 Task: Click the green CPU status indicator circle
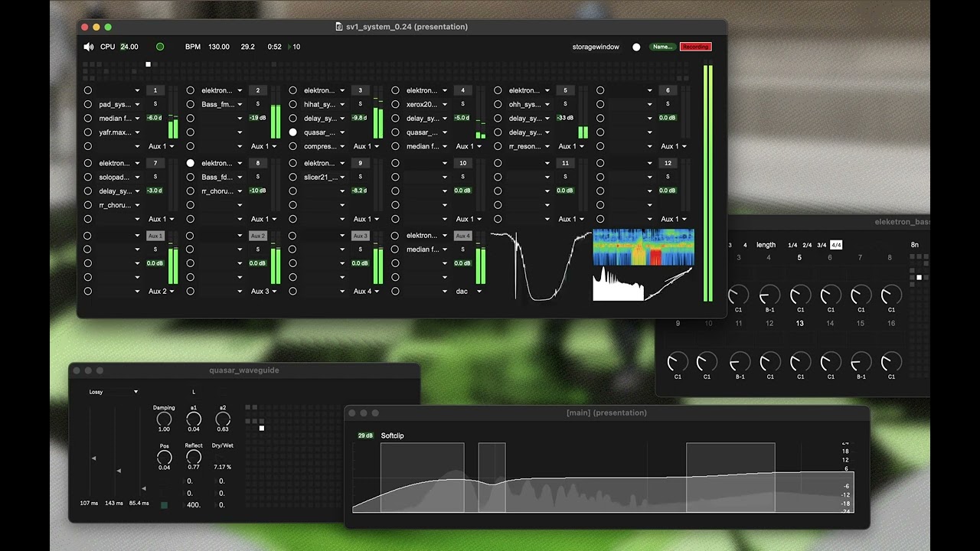(160, 47)
